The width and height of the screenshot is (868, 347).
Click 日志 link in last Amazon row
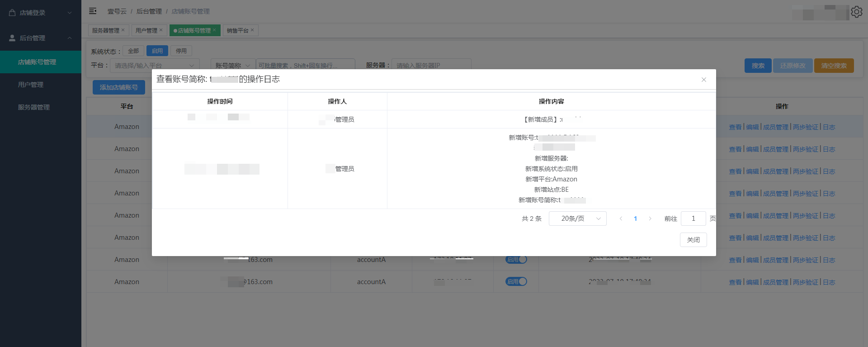[x=829, y=282]
